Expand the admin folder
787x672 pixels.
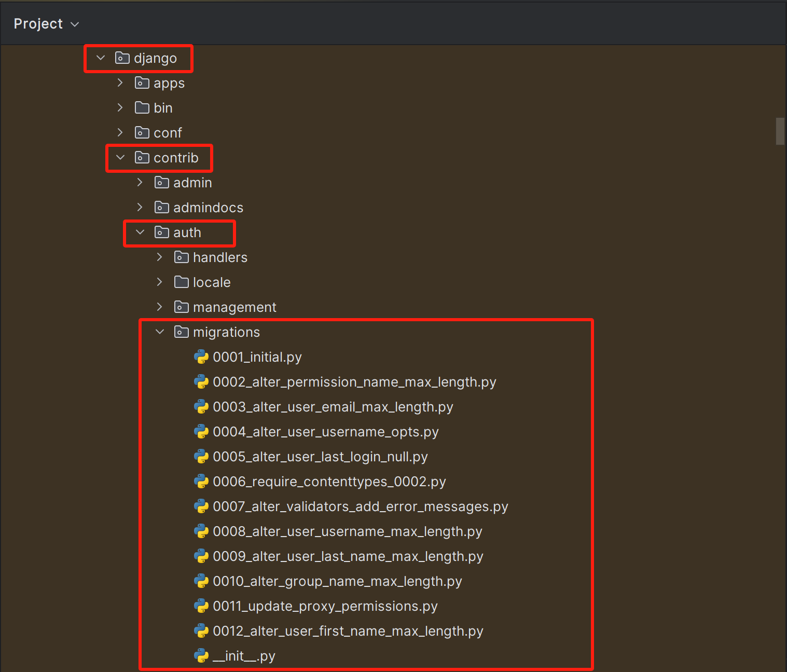[x=140, y=182]
